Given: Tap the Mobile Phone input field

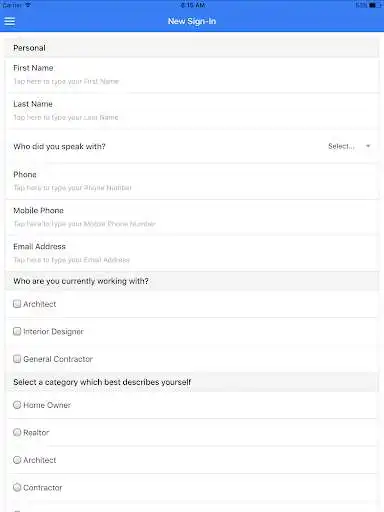Looking at the screenshot, I should (x=192, y=224).
